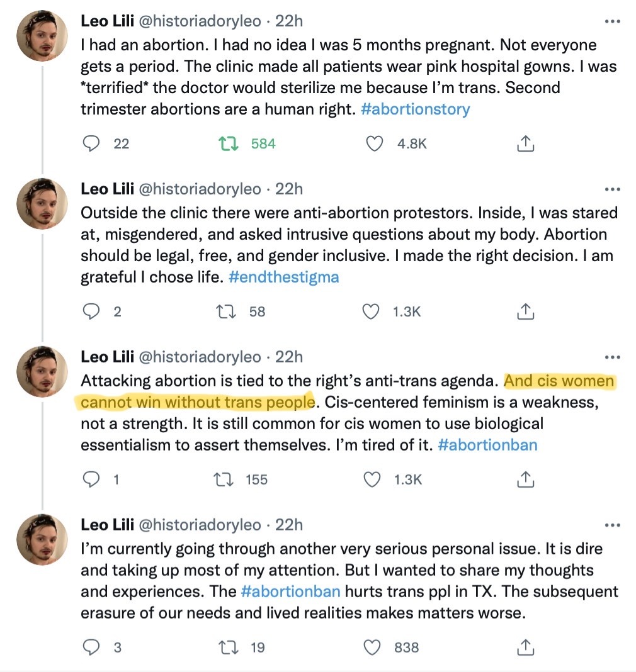
Task: Like the tweet with 4.8K likes
Action: [x=374, y=143]
